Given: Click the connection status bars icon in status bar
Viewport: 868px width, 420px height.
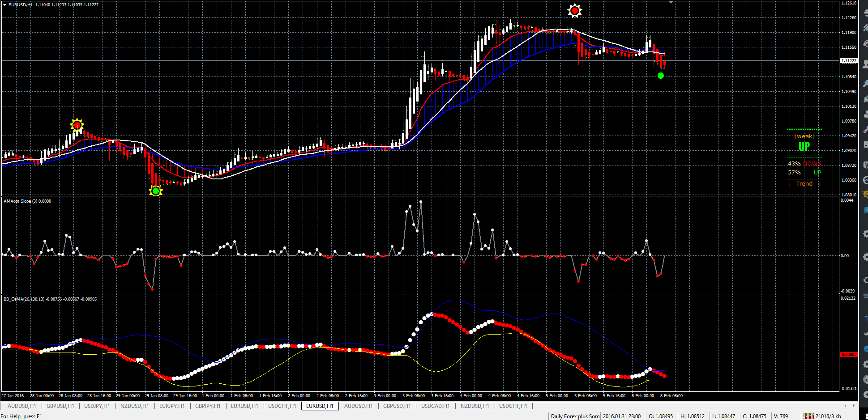Looking at the screenshot, I should click(x=808, y=416).
